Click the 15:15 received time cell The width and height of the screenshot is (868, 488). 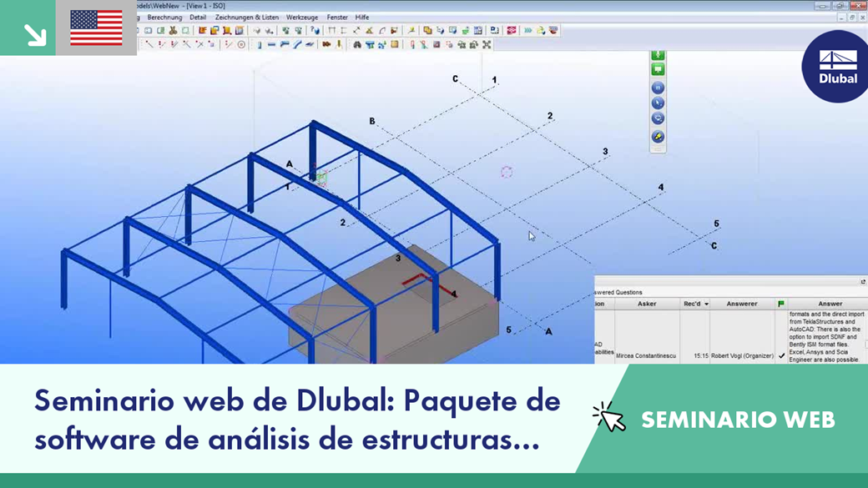(x=701, y=355)
